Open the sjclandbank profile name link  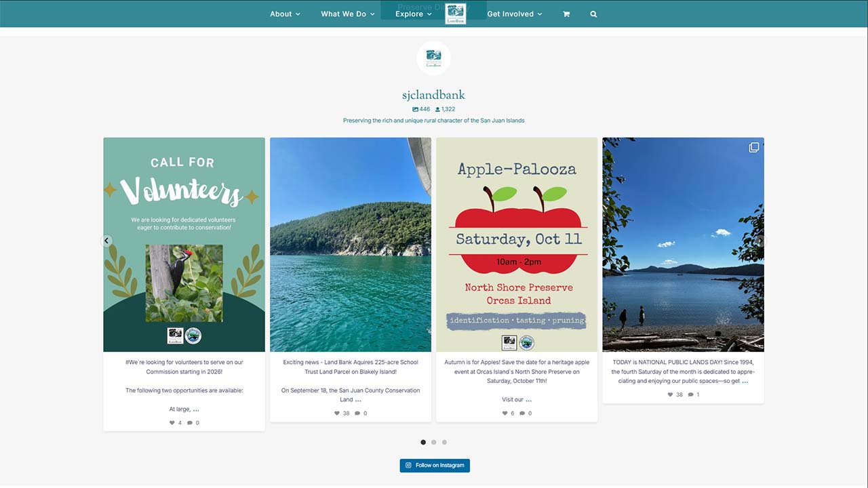coord(433,95)
